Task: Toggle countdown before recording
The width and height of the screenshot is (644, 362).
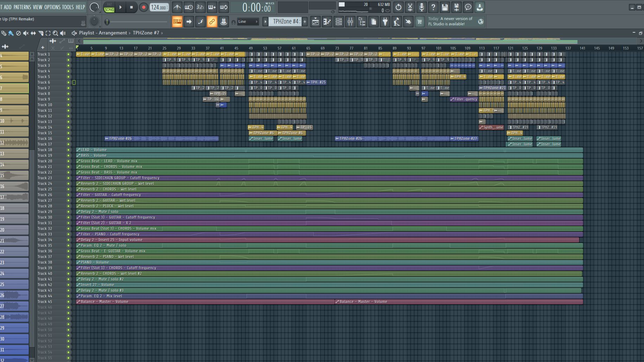Action: pos(200,7)
